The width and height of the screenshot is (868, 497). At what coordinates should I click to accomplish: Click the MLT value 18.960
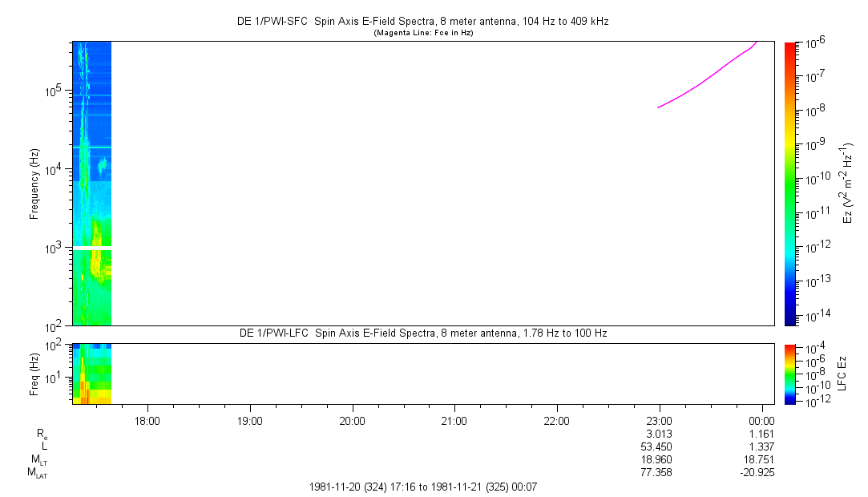point(656,459)
